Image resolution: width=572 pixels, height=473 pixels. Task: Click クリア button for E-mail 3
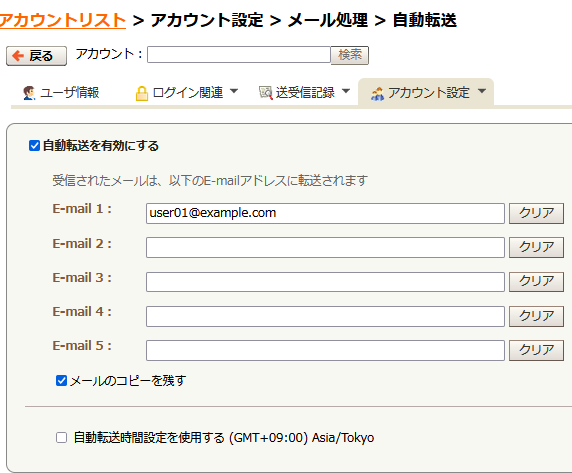tap(536, 282)
